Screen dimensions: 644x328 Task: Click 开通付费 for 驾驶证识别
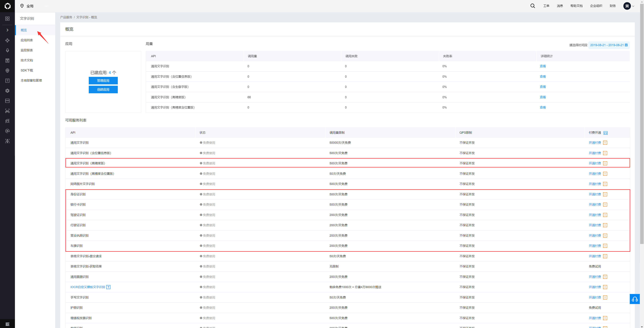(595, 215)
